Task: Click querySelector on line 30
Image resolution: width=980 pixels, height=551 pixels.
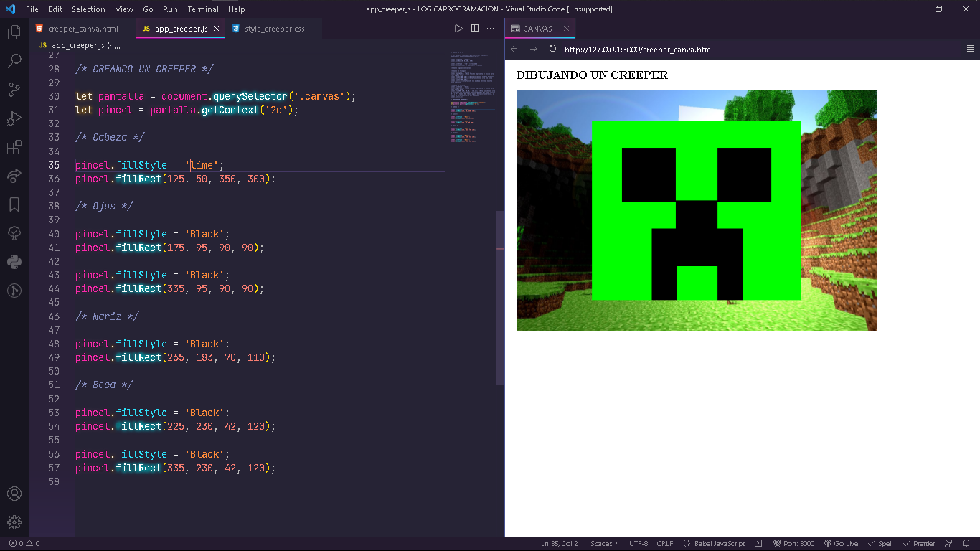Action: tap(250, 96)
